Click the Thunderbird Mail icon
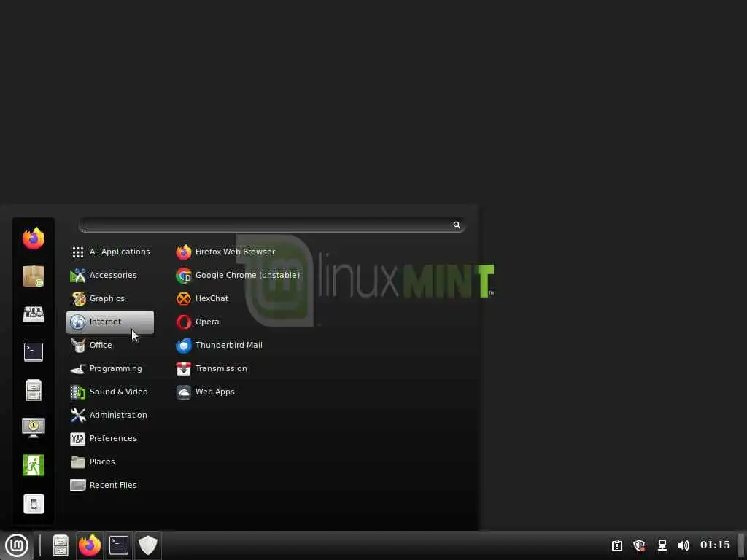Image resolution: width=747 pixels, height=560 pixels. (183, 345)
